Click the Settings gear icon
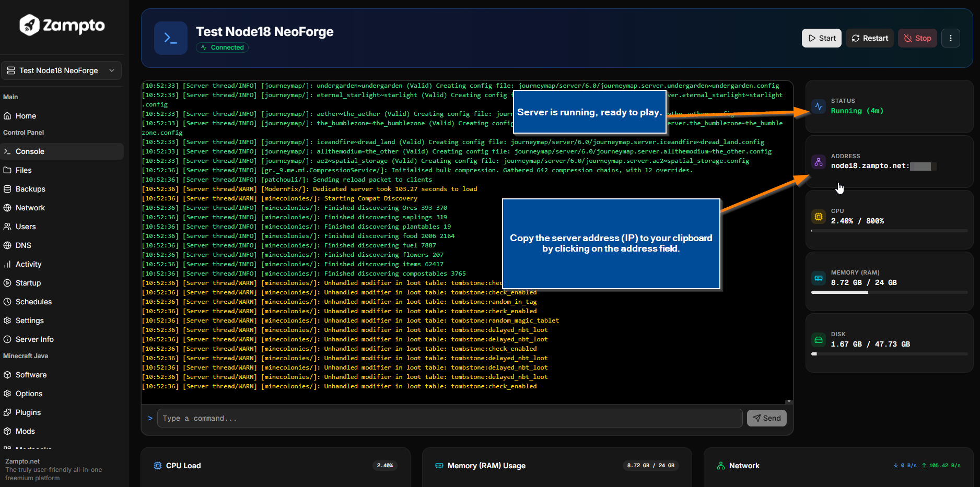The width and height of the screenshot is (980, 487). (7, 320)
